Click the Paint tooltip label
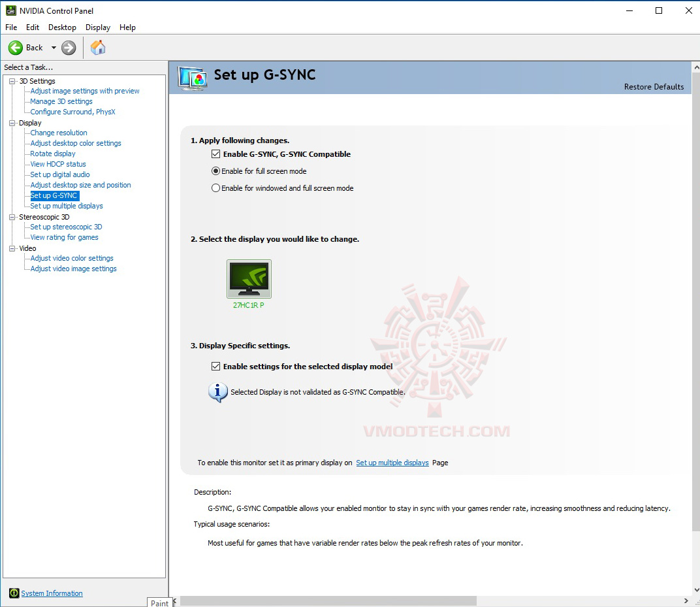The width and height of the screenshot is (700, 607). pyautogui.click(x=159, y=602)
